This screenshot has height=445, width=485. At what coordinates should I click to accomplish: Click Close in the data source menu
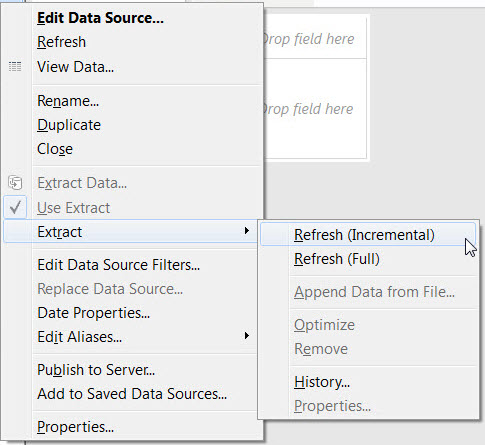(55, 149)
